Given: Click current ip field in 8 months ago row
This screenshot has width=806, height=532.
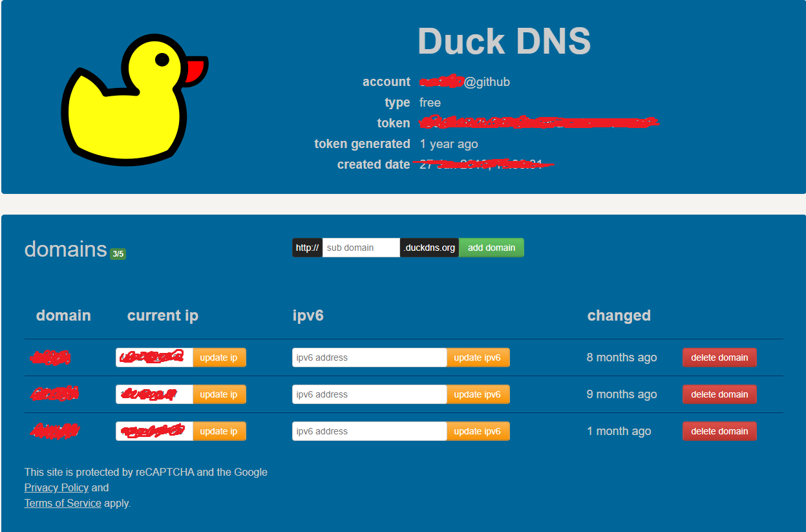Looking at the screenshot, I should [154, 357].
